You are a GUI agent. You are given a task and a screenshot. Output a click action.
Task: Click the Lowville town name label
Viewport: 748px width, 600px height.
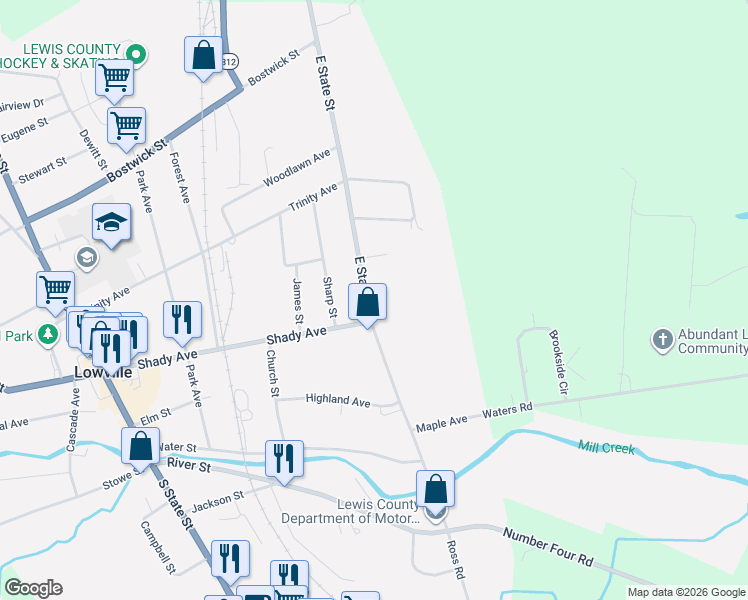click(x=103, y=372)
